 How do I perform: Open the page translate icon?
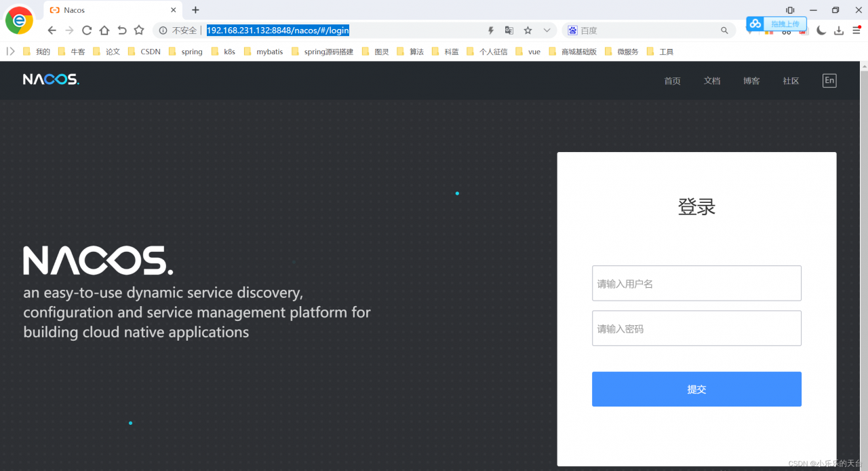(x=509, y=31)
